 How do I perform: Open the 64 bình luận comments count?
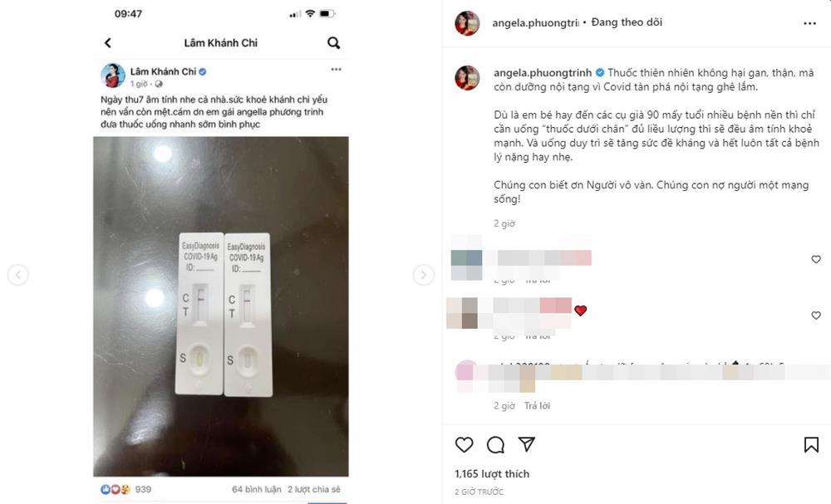click(257, 489)
